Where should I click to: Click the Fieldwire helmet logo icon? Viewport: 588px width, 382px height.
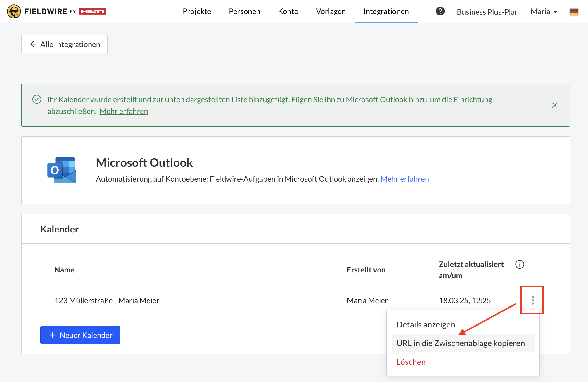(14, 11)
